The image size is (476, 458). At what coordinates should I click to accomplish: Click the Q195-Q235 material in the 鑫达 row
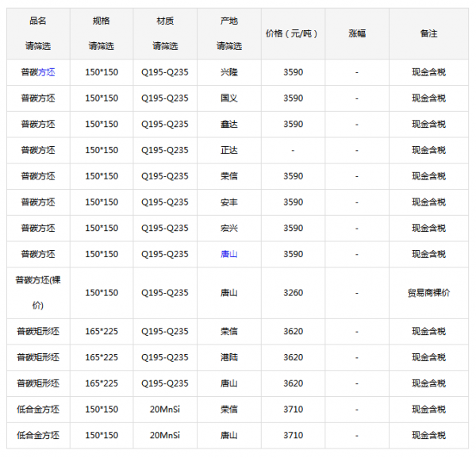pyautogui.click(x=165, y=124)
